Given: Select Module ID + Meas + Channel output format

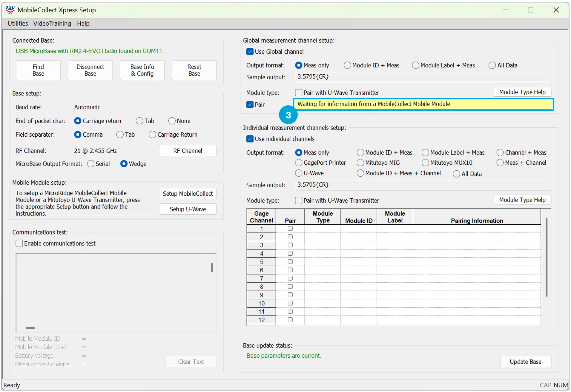Looking at the screenshot, I should point(360,173).
